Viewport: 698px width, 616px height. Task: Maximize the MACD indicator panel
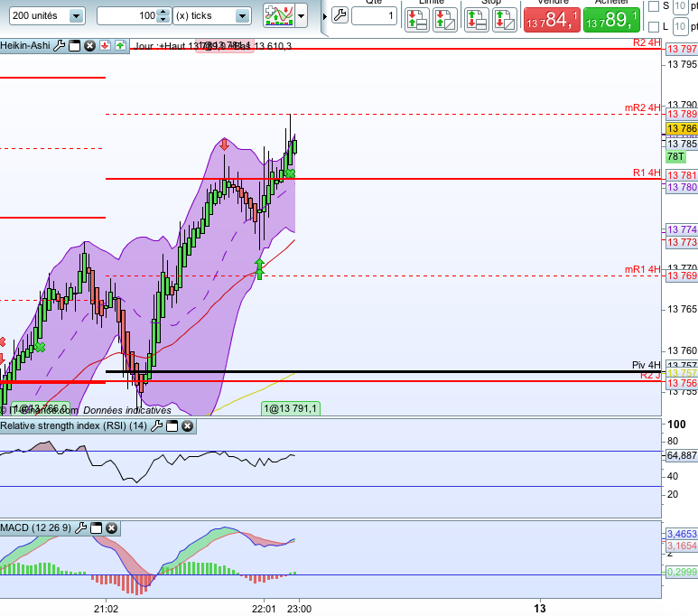point(96,527)
